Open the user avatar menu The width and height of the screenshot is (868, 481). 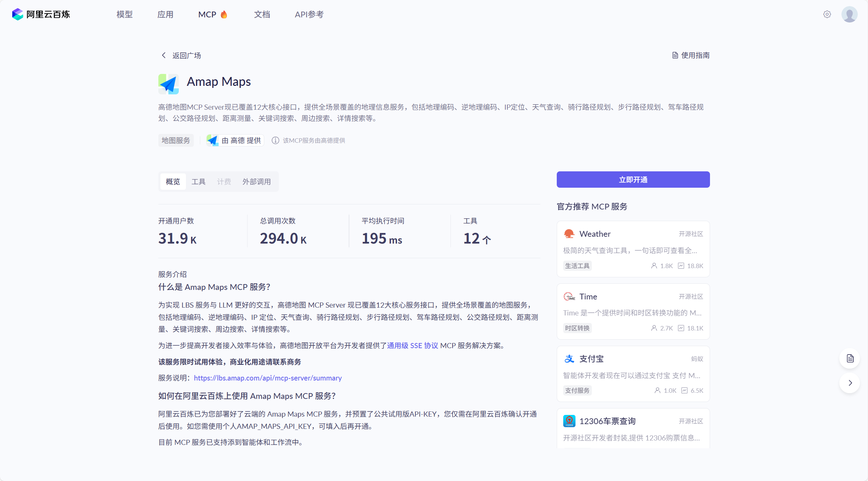click(x=849, y=14)
